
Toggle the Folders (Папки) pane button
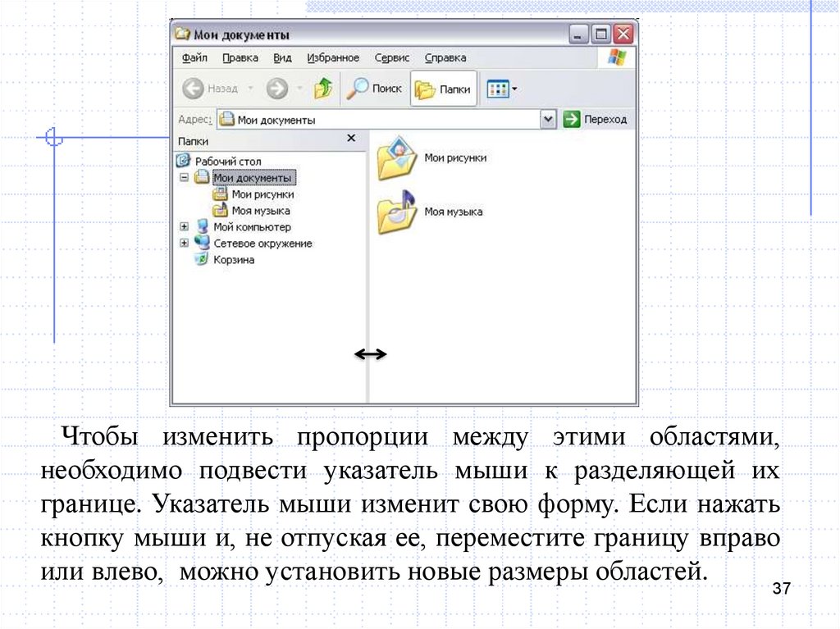tap(444, 89)
